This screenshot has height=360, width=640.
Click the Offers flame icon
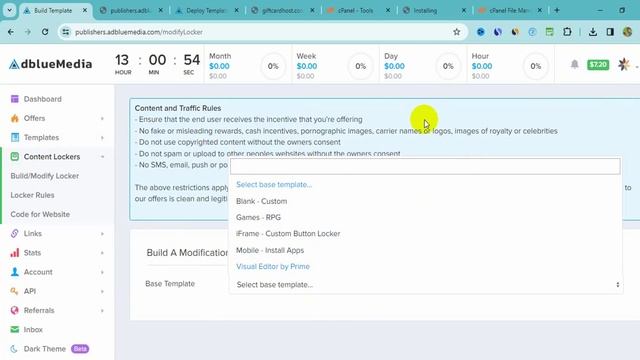[15, 118]
